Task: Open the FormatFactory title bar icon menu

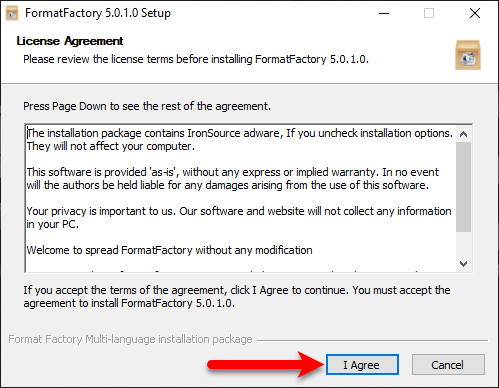Action: click(12, 13)
